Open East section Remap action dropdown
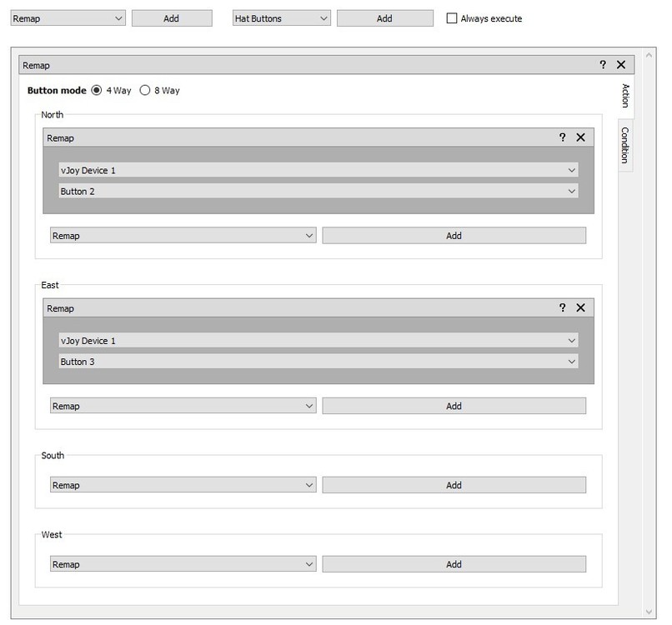Image resolution: width=672 pixels, height=625 pixels. coord(183,406)
